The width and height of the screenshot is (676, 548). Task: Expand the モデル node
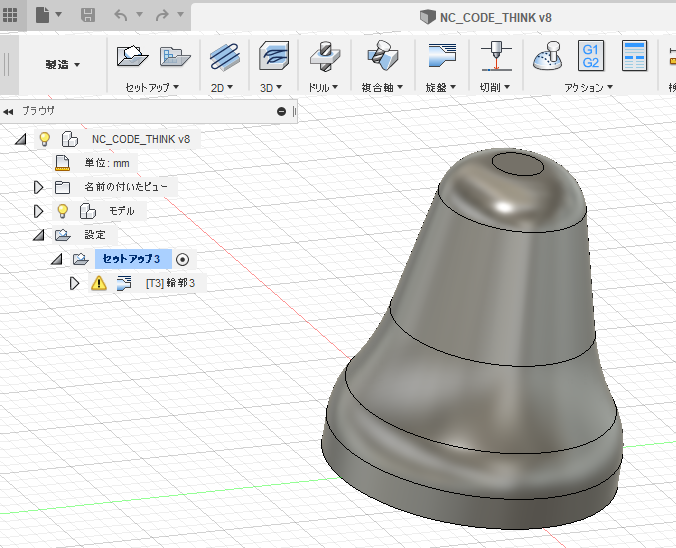(x=38, y=211)
